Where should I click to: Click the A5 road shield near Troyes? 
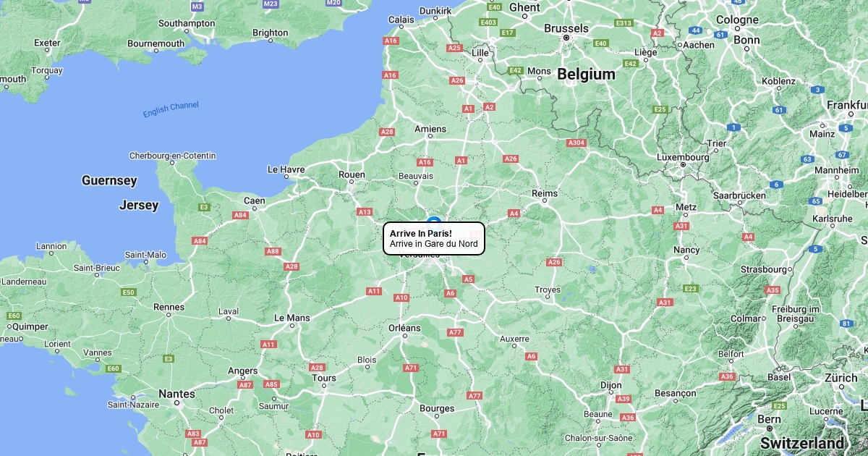pyautogui.click(x=468, y=279)
